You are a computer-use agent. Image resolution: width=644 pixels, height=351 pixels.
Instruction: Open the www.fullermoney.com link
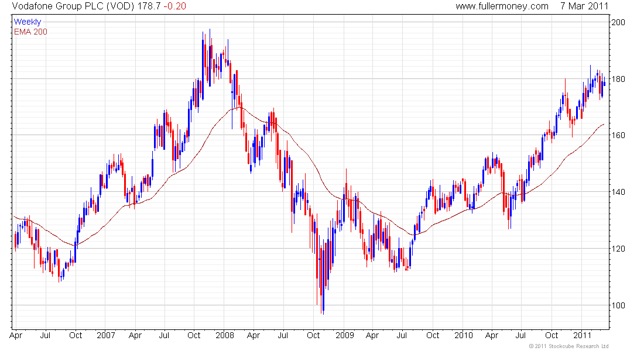502,6
